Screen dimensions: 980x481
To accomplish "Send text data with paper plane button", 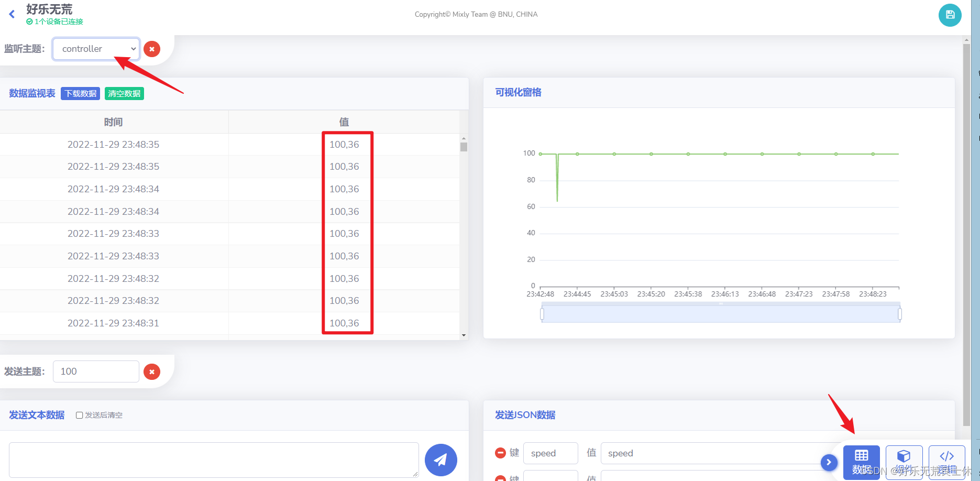I will [x=441, y=460].
